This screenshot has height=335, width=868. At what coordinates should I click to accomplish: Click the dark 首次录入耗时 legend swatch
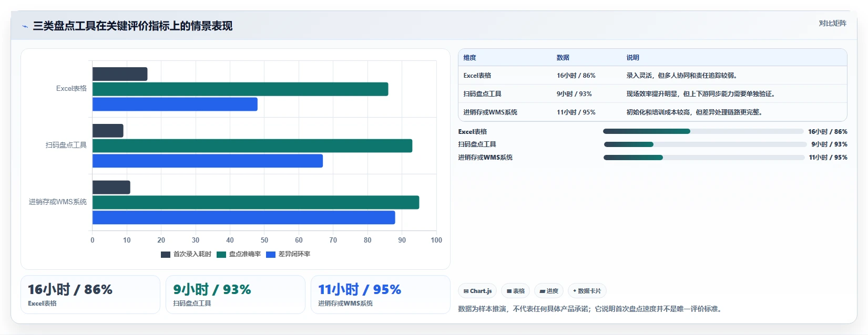[x=166, y=255]
